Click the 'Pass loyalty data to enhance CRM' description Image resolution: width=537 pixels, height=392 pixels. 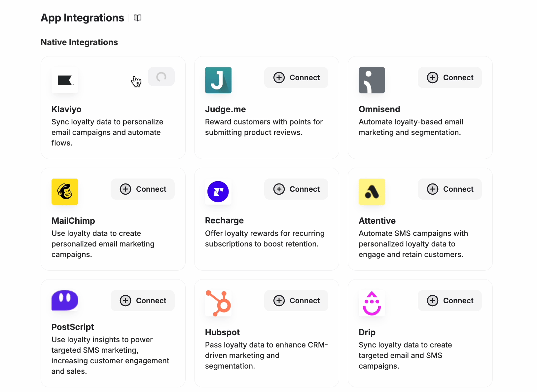267,355
